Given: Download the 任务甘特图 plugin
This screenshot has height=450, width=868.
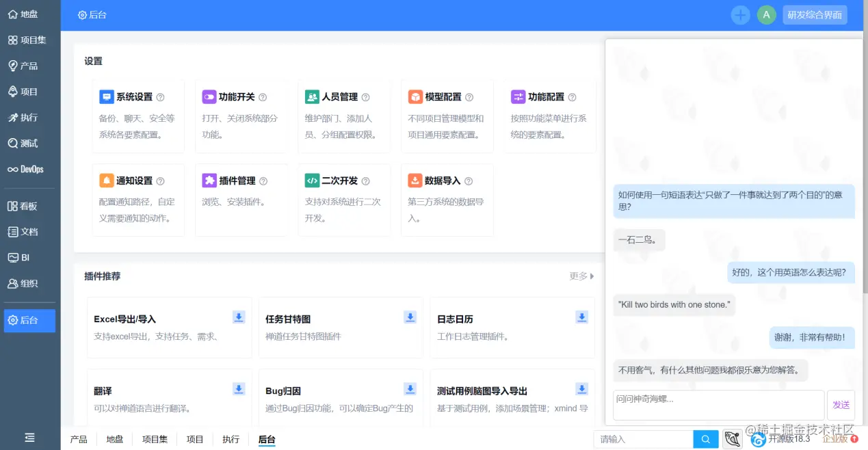Looking at the screenshot, I should click(410, 317).
